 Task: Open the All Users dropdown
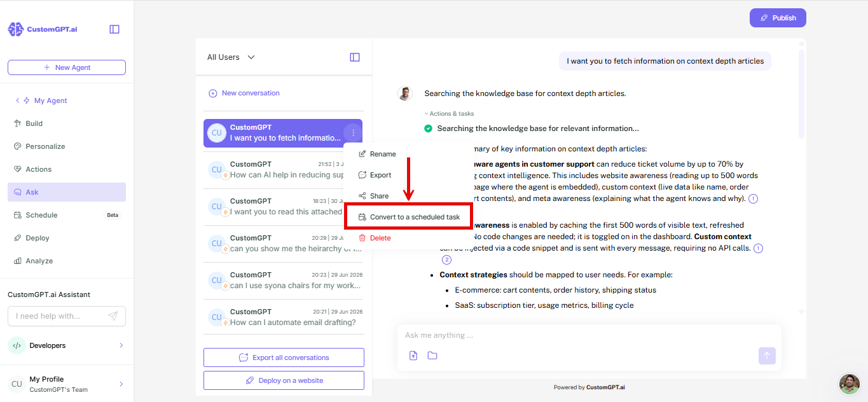(x=231, y=57)
